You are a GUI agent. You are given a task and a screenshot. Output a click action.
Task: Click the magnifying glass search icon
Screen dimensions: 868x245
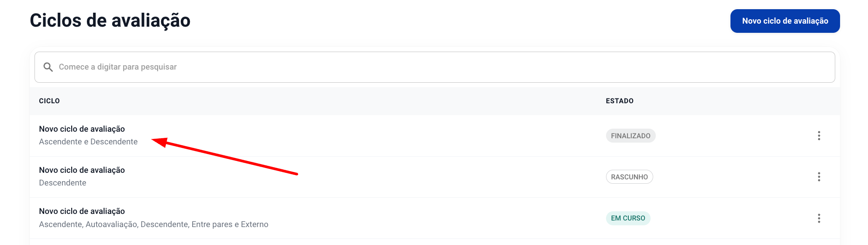coord(48,67)
